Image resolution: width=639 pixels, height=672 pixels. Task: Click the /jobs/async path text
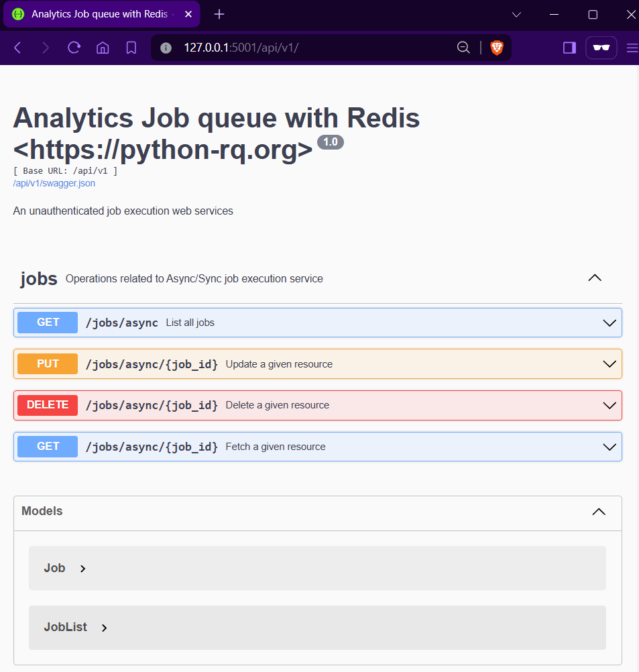click(x=122, y=323)
